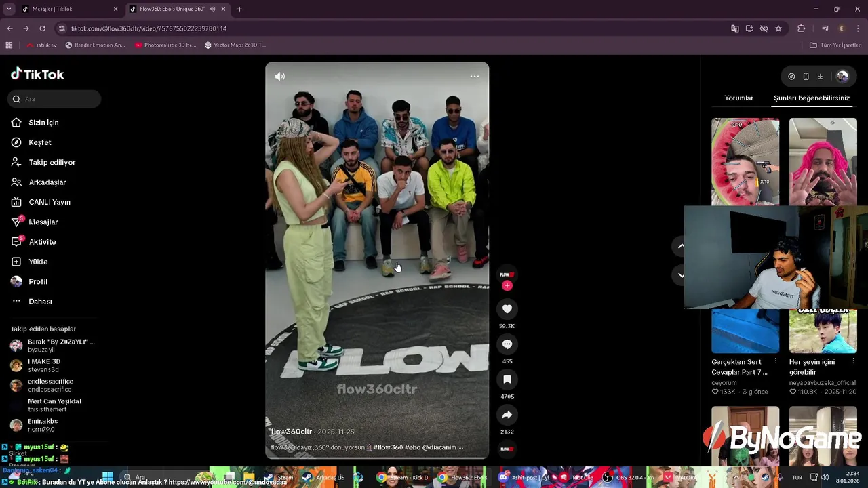Focus the TikTok Ara search field
Screen dimensions: 868x488
[x=55, y=99]
